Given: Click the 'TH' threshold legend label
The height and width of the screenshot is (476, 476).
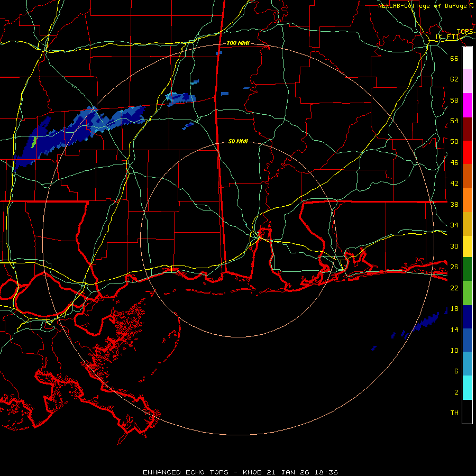Looking at the screenshot, I should 454,413.
